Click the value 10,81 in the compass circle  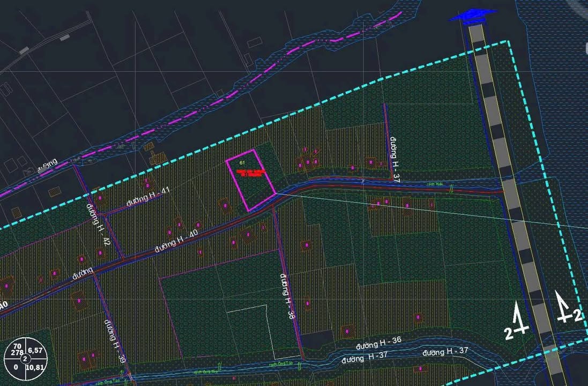[34, 367]
